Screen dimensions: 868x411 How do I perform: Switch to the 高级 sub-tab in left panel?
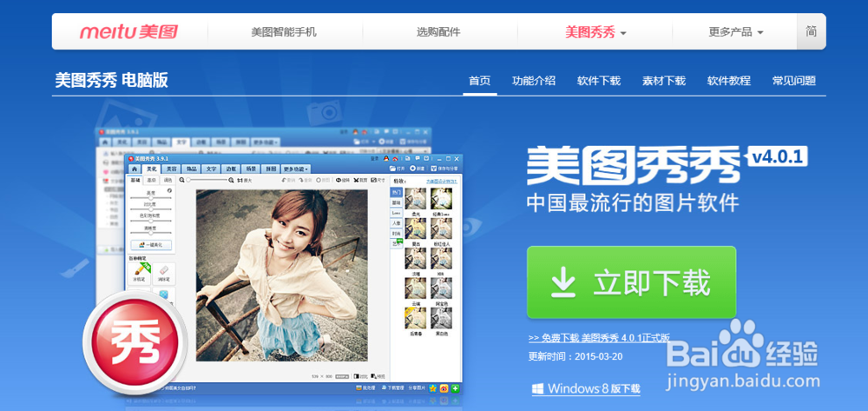pyautogui.click(x=152, y=180)
